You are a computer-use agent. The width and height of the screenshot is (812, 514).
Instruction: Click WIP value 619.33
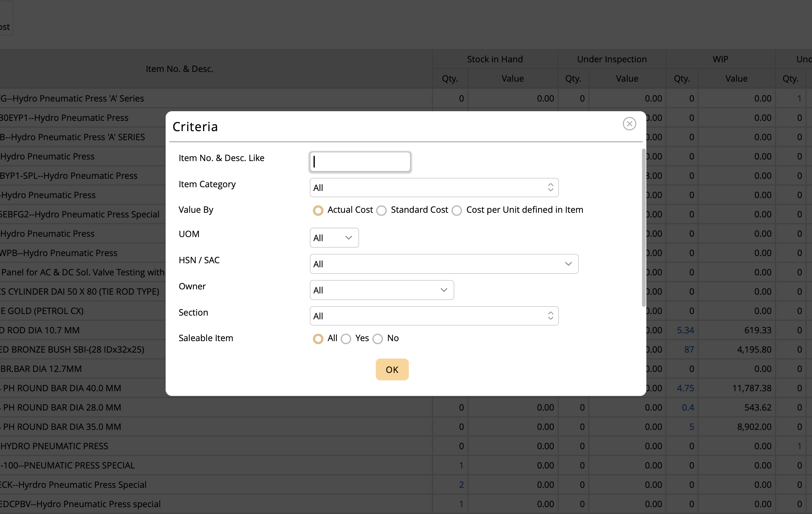pyautogui.click(x=758, y=330)
